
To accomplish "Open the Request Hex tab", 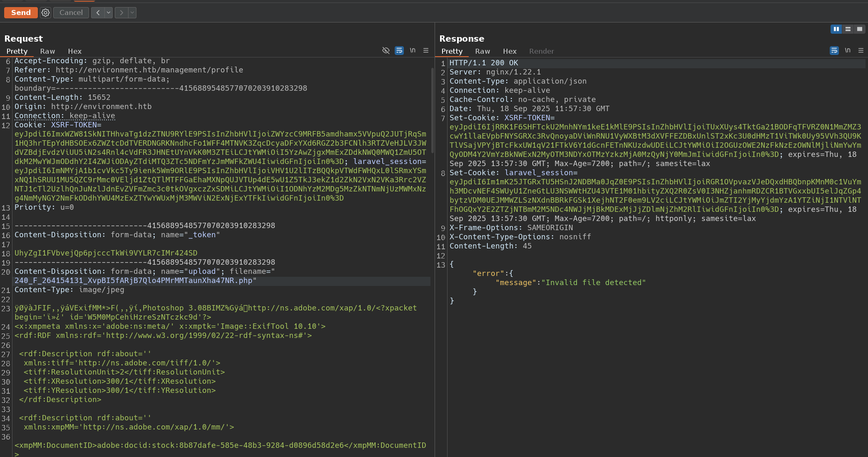I will pos(75,51).
